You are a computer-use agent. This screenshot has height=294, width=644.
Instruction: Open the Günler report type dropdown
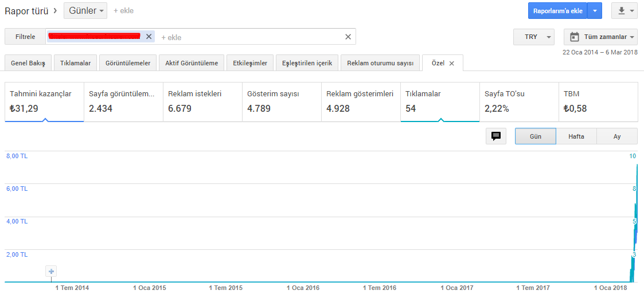coord(85,11)
